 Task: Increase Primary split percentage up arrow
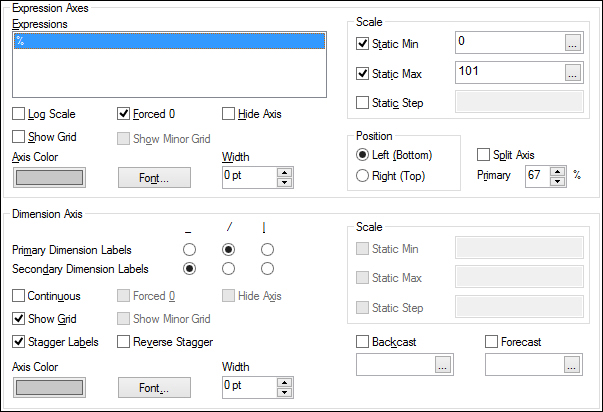(557, 172)
